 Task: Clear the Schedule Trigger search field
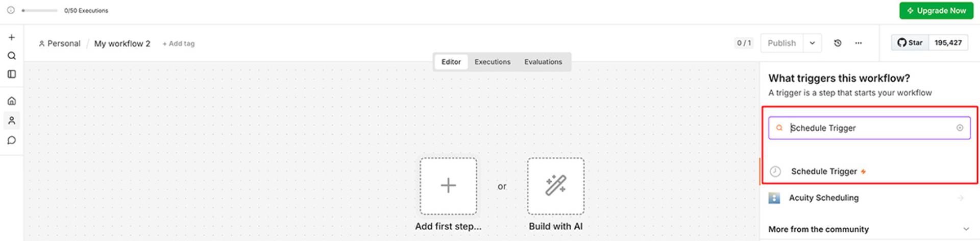(x=960, y=128)
